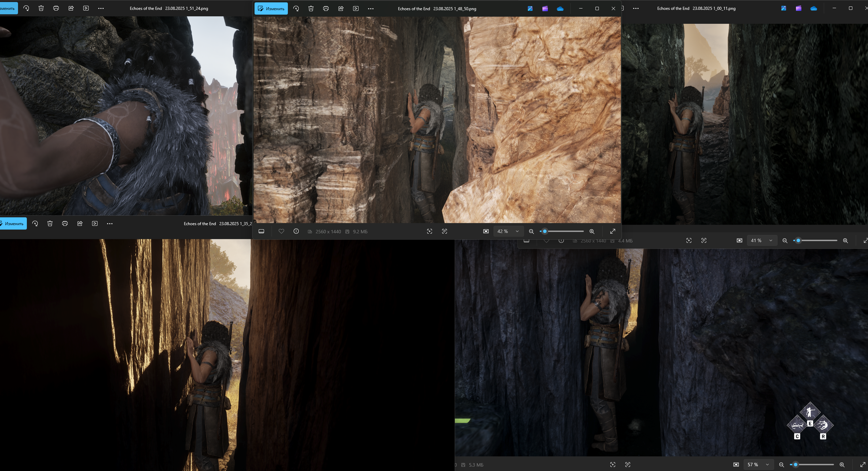Toggle the filmstrip in 1_48_50.png window
The width and height of the screenshot is (868, 471).
(261, 231)
